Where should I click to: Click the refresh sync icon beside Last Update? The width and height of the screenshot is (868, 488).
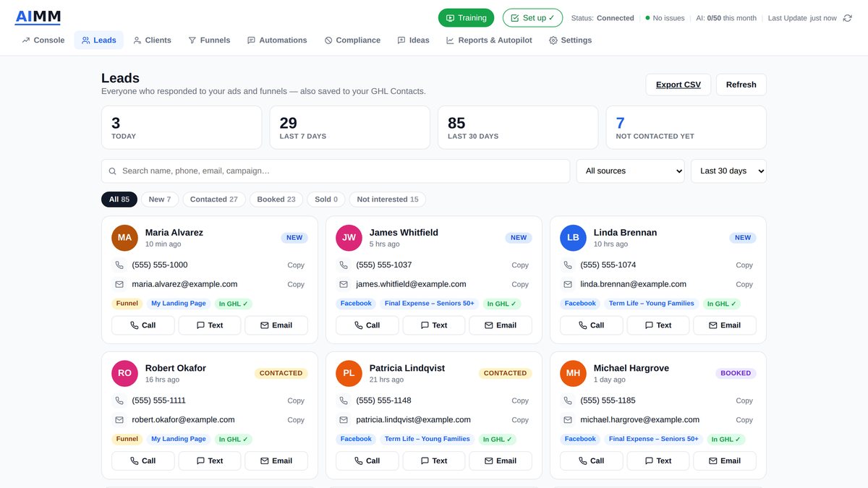[x=848, y=18]
